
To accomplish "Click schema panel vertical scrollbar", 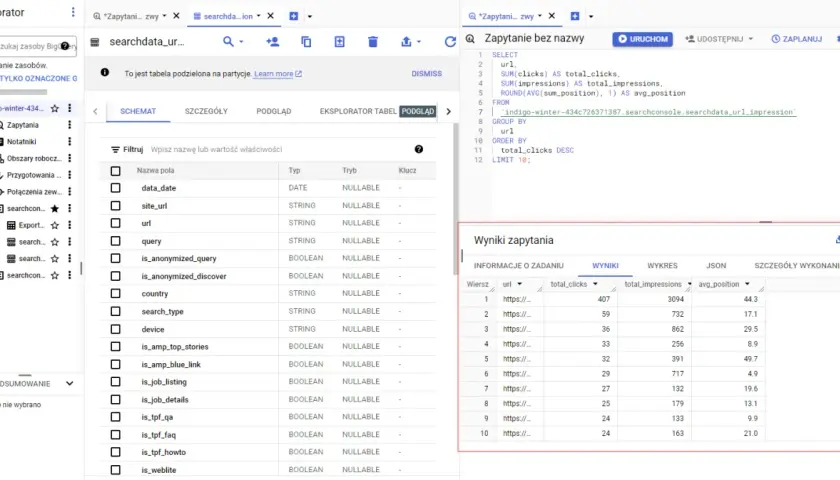I will (456, 198).
